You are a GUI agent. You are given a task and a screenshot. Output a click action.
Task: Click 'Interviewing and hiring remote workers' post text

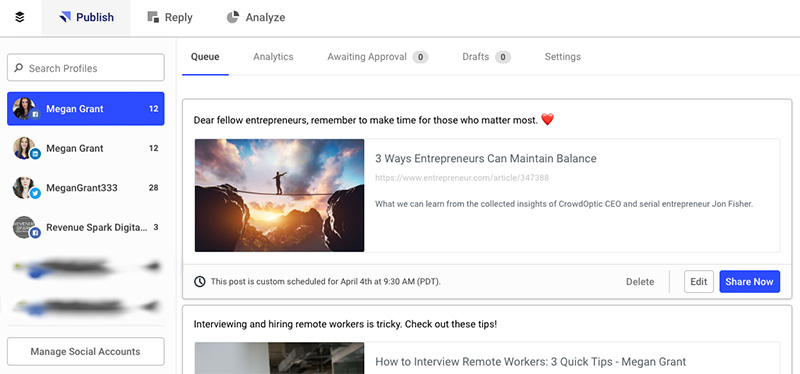tap(345, 324)
